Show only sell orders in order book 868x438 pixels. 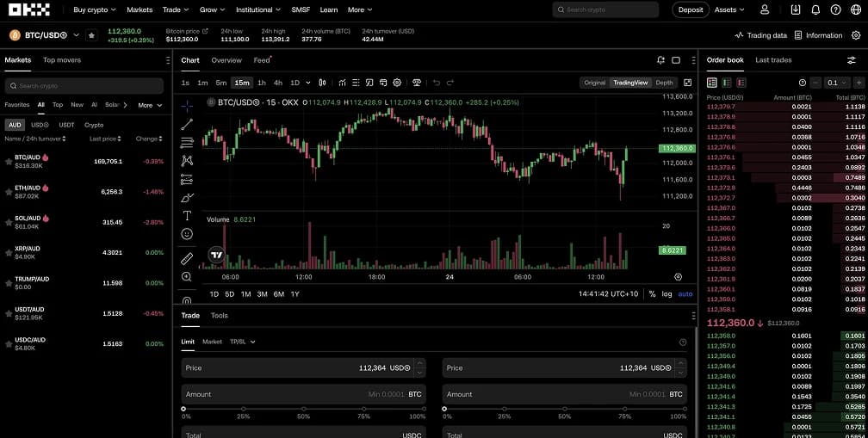tap(741, 83)
